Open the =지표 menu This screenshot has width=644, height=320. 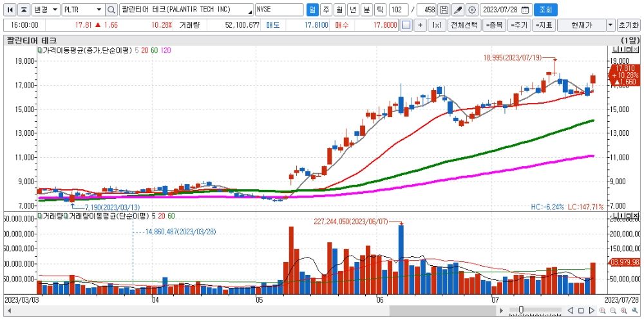click(x=544, y=25)
